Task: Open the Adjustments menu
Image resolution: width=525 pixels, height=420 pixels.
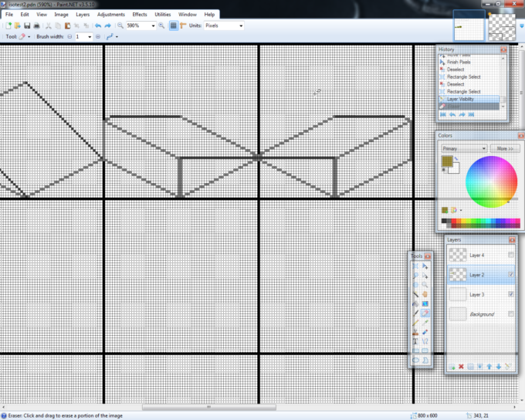Action: 111,15
